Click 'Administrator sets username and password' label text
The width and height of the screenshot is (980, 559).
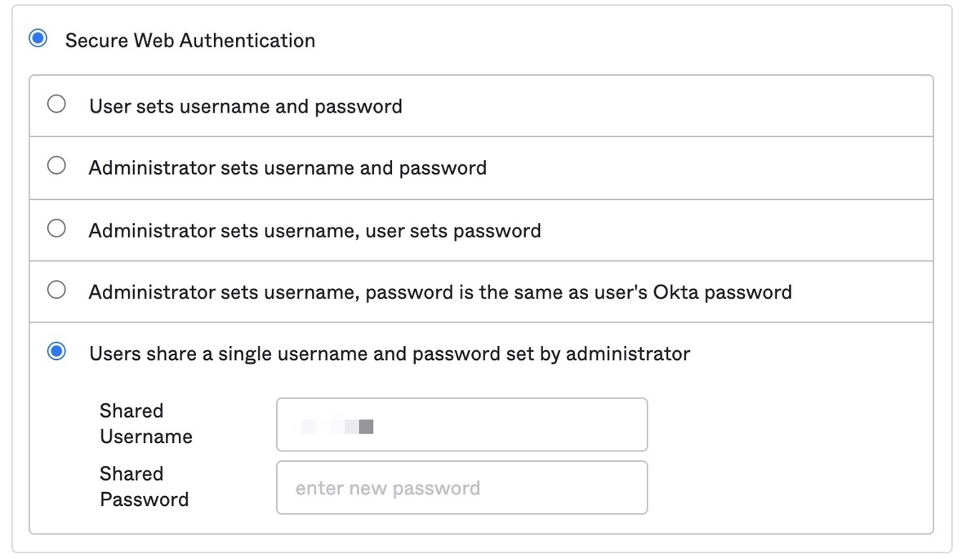click(x=287, y=168)
